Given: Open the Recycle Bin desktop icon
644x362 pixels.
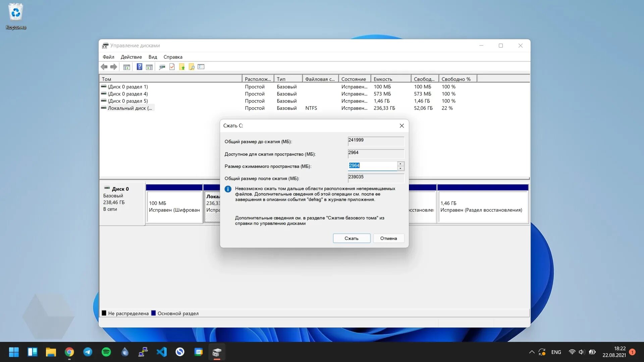Looking at the screenshot, I should coord(15,16).
